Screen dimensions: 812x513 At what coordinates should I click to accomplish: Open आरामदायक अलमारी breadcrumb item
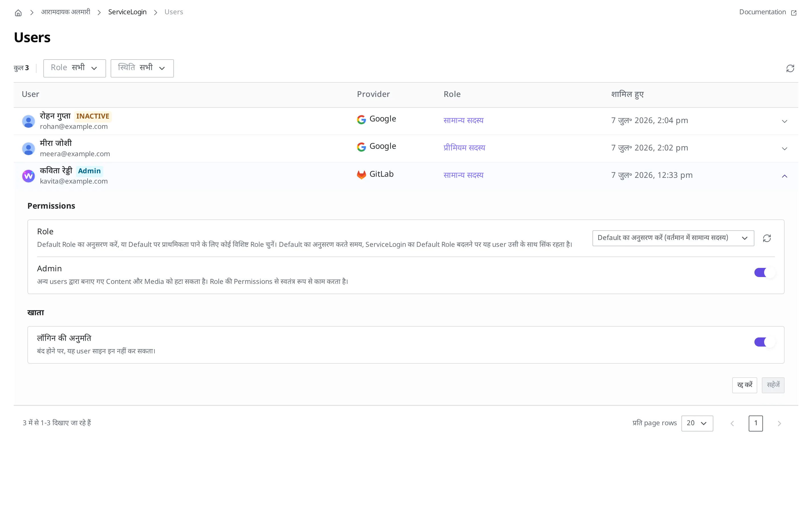coord(66,12)
